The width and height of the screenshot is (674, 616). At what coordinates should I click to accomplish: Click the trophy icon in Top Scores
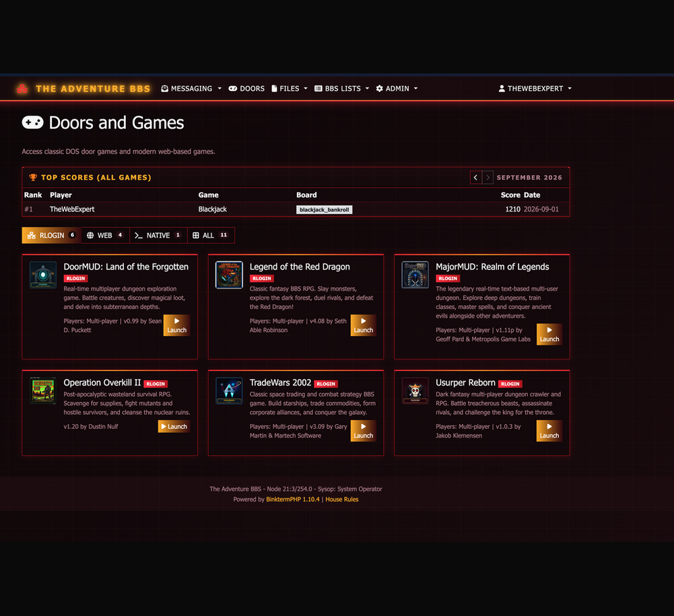[x=33, y=177]
